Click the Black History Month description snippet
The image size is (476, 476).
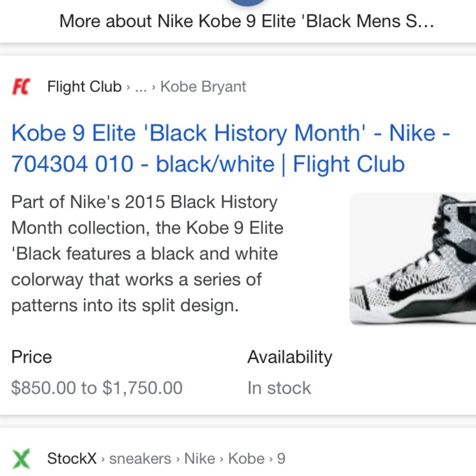coord(143,253)
